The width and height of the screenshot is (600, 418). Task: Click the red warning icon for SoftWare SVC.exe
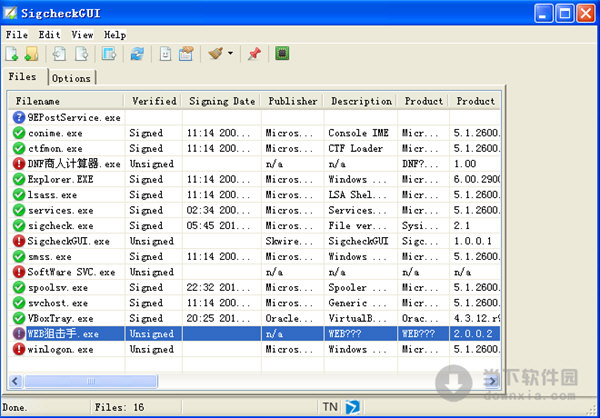pyautogui.click(x=19, y=272)
